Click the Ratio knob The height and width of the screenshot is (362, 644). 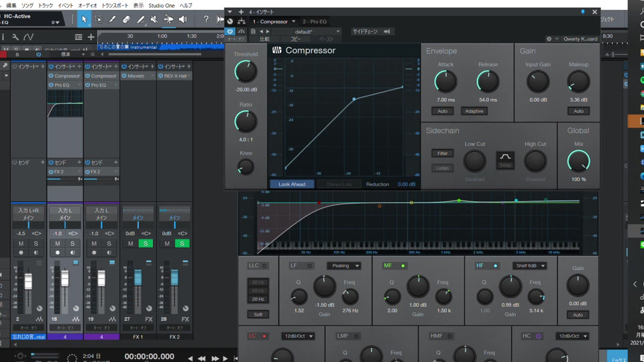click(246, 122)
